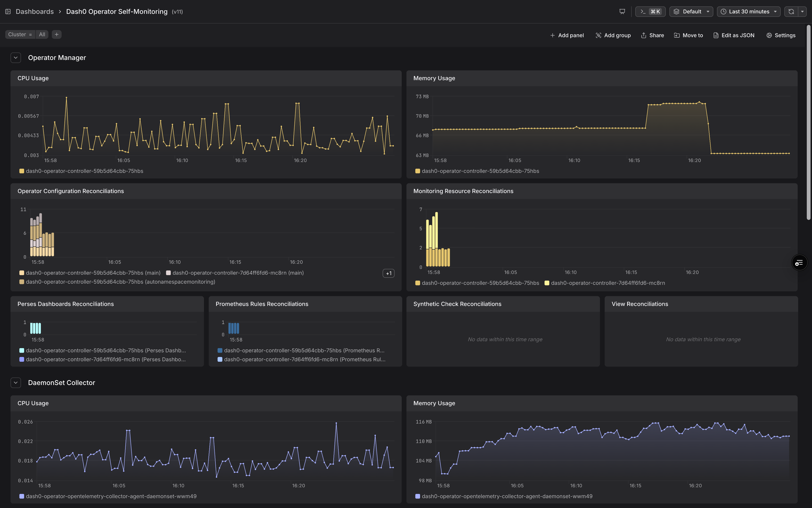Go to Dashboards breadcrumb
This screenshot has width=812, height=508.
pos(35,11)
